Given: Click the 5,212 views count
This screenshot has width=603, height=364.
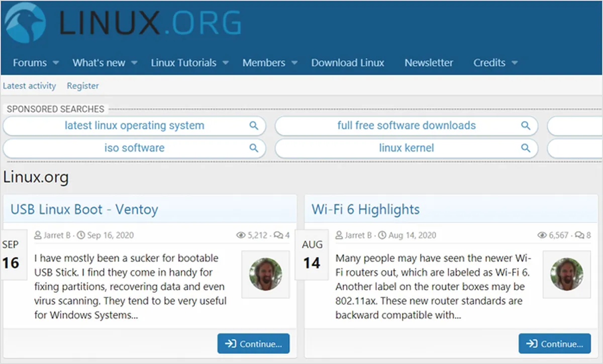Looking at the screenshot, I should point(257,235).
